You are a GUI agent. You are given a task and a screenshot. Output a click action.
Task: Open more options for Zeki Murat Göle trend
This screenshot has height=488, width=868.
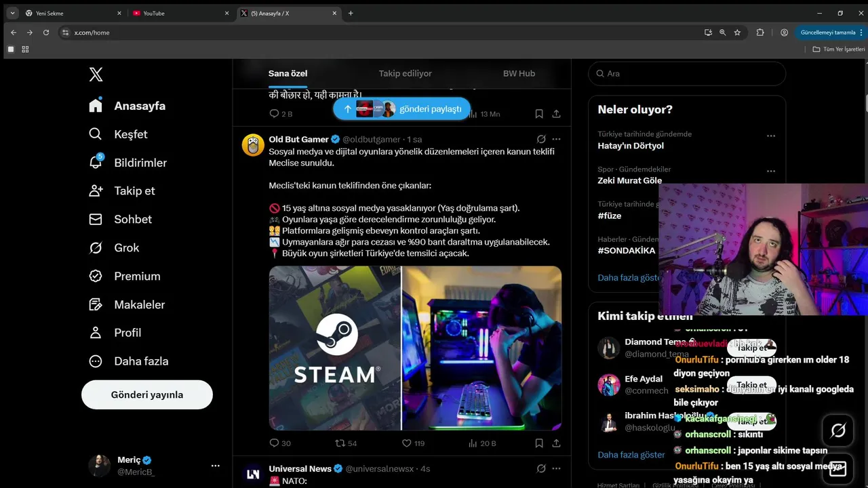tap(771, 171)
